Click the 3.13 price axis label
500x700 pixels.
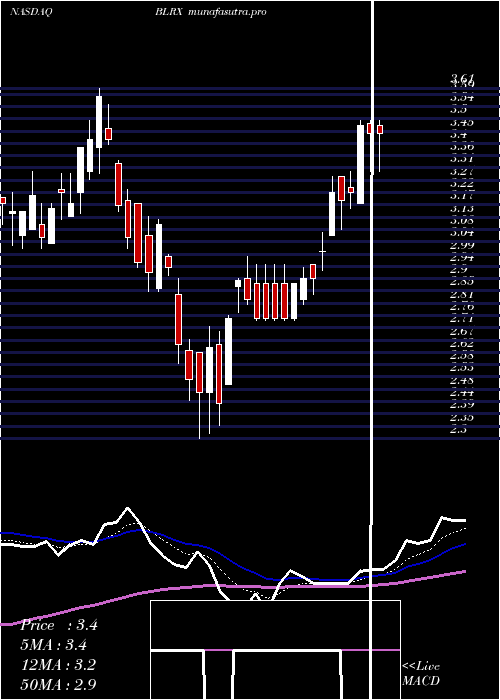point(462,208)
